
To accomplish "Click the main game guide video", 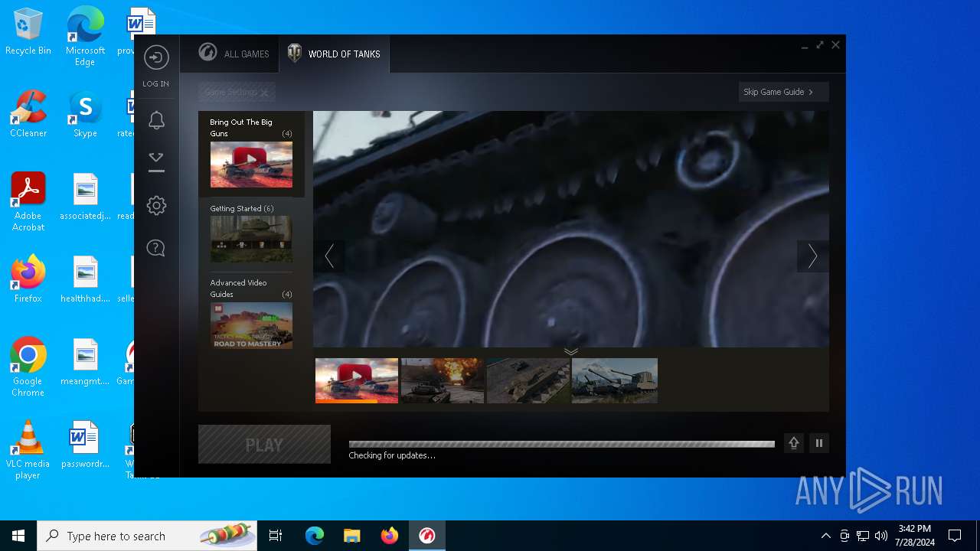I will click(x=571, y=229).
